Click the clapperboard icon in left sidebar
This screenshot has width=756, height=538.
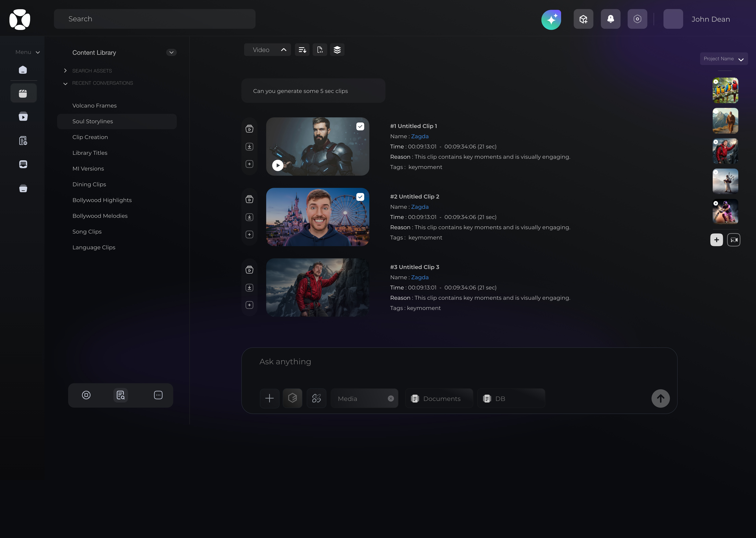tap(23, 93)
